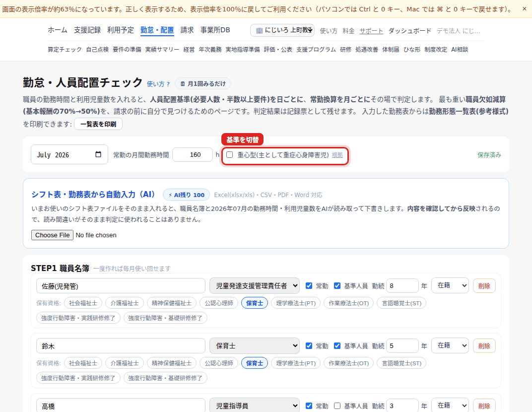Toggle 言語聴覚士(ST) qualification for 鈴木
Image resolution: width=532 pixels, height=412 pixels.
tap(401, 363)
